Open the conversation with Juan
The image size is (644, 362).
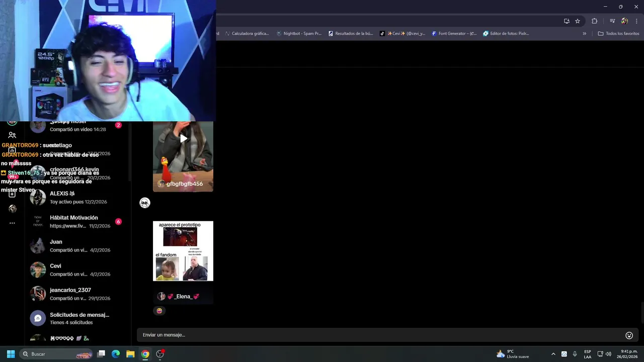point(77,246)
